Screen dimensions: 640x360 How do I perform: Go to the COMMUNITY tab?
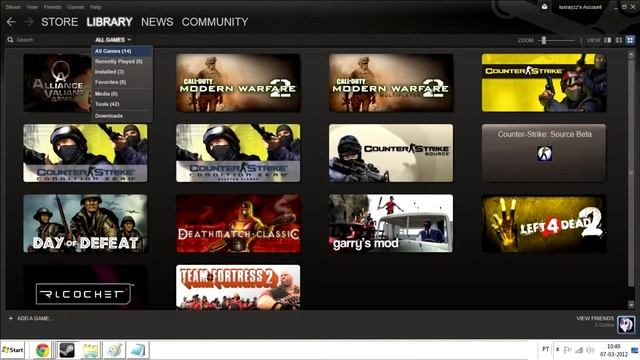click(215, 22)
